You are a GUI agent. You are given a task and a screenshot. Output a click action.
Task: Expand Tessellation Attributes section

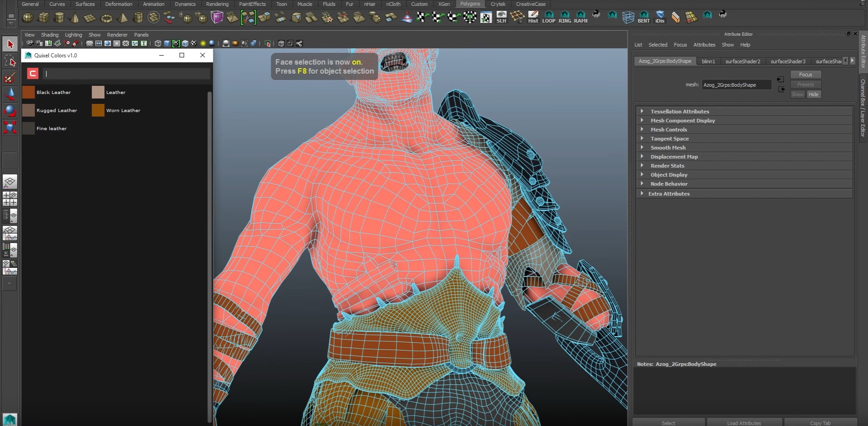744,111
